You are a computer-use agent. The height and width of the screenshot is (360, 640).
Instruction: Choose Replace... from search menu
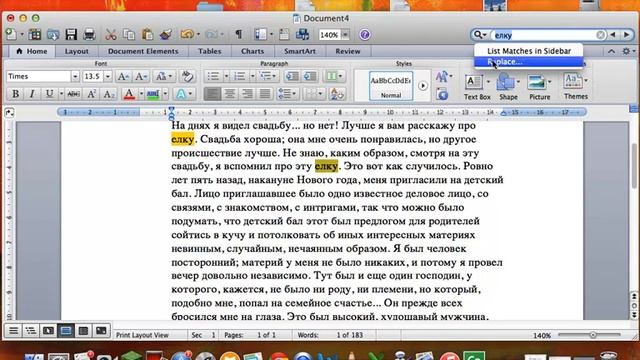529,62
